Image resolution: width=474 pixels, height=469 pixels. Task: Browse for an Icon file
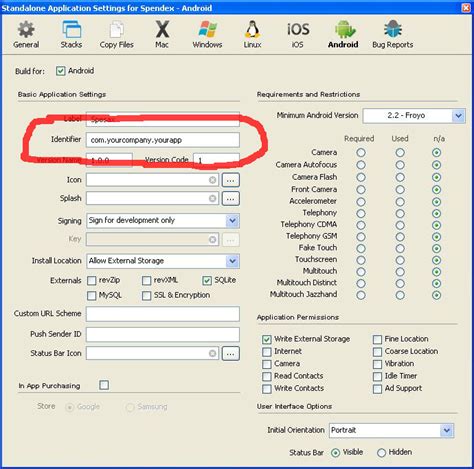[230, 180]
